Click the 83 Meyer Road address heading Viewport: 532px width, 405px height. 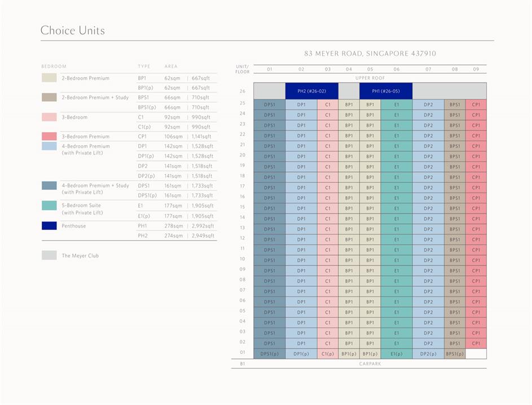[x=370, y=54]
